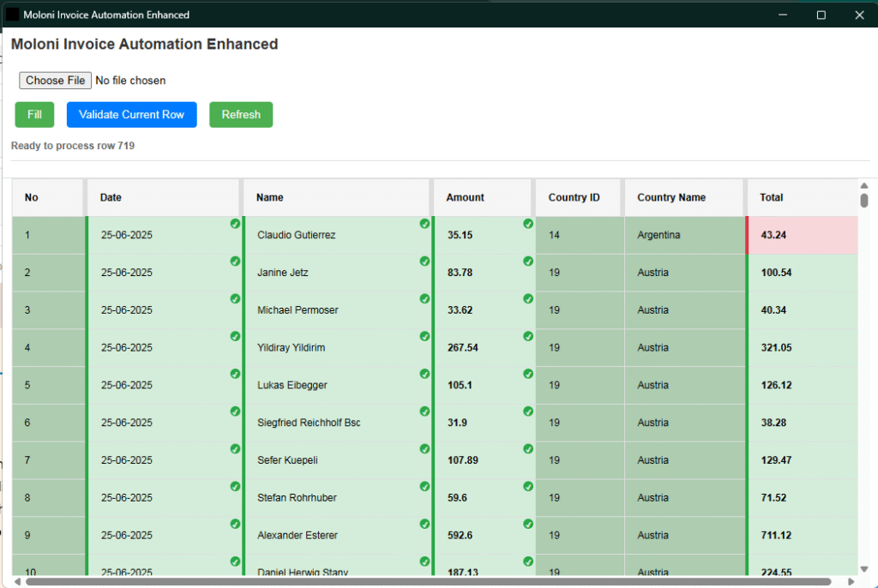Image resolution: width=878 pixels, height=588 pixels.
Task: Click the check icon on Lukas Eibegger name cell
Action: tap(424, 374)
